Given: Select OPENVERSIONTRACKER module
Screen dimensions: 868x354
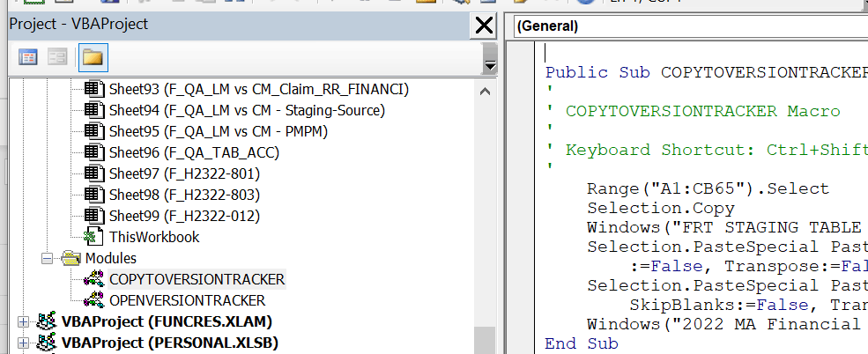Looking at the screenshot, I should tap(187, 300).
